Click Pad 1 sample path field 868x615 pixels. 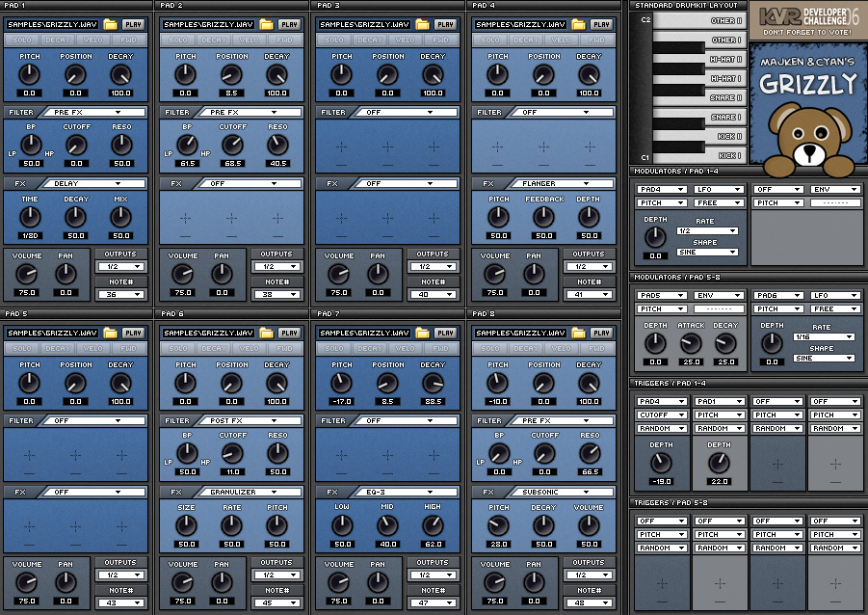point(53,24)
